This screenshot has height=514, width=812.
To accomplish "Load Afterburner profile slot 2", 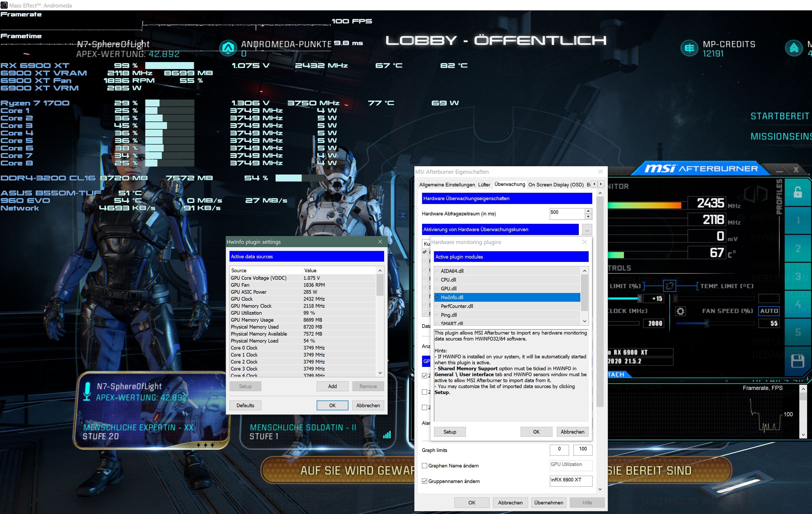I will click(798, 248).
